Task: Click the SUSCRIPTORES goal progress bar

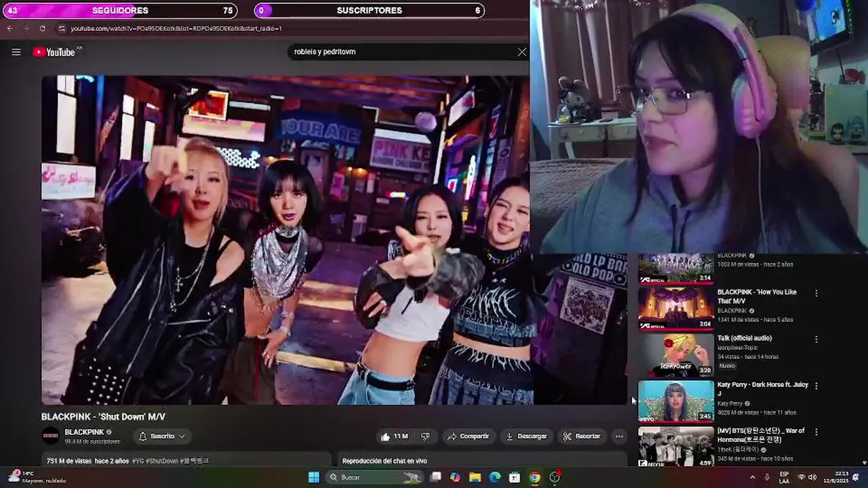Action: pyautogui.click(x=370, y=10)
